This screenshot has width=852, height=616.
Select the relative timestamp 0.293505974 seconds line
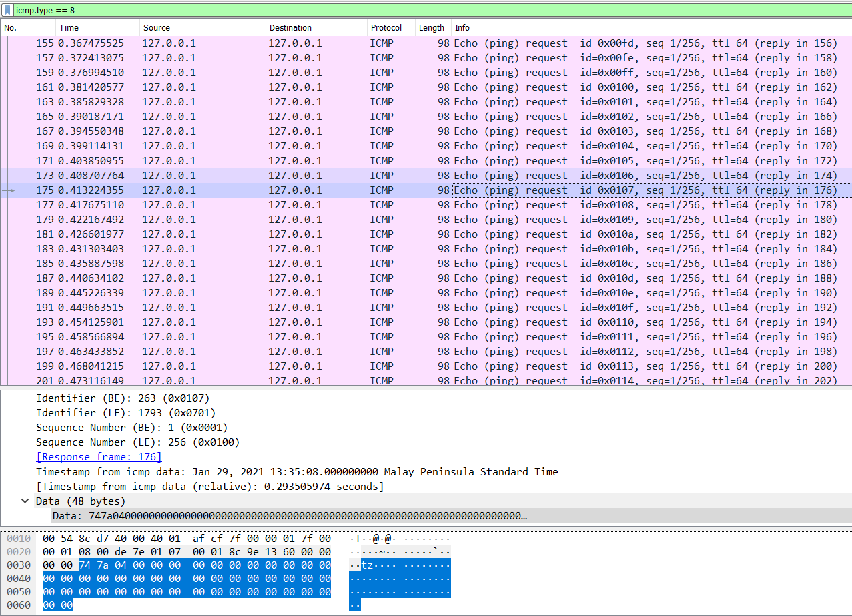[210, 487]
